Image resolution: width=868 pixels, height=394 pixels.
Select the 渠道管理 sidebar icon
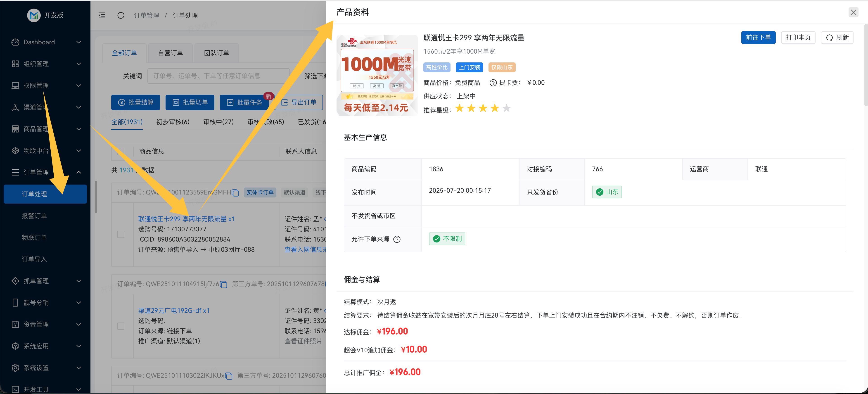(x=16, y=107)
